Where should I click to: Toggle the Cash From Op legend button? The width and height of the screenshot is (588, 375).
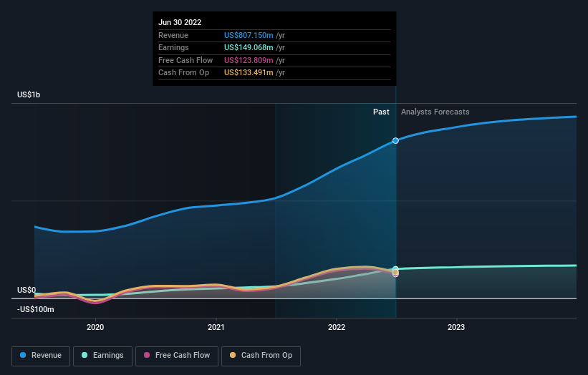pyautogui.click(x=261, y=356)
